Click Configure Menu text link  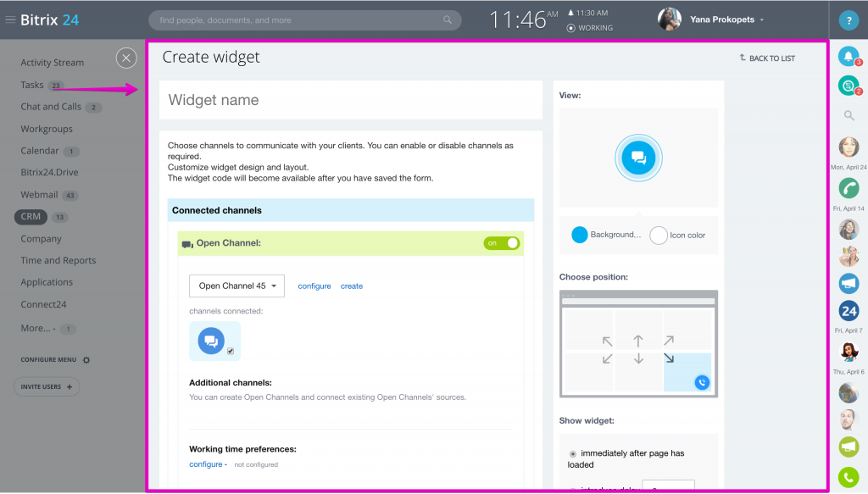[x=48, y=359]
